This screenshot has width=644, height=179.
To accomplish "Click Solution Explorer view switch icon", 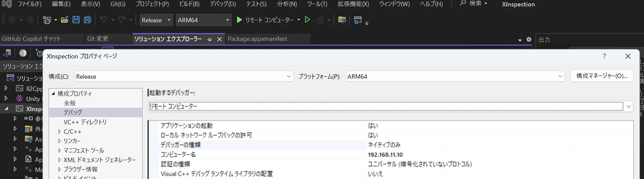I will pyautogui.click(x=7, y=53).
